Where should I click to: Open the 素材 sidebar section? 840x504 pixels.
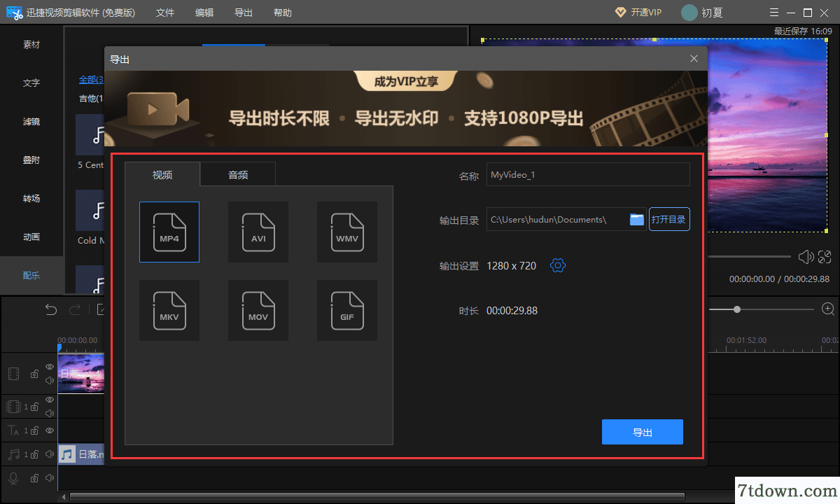click(31, 45)
